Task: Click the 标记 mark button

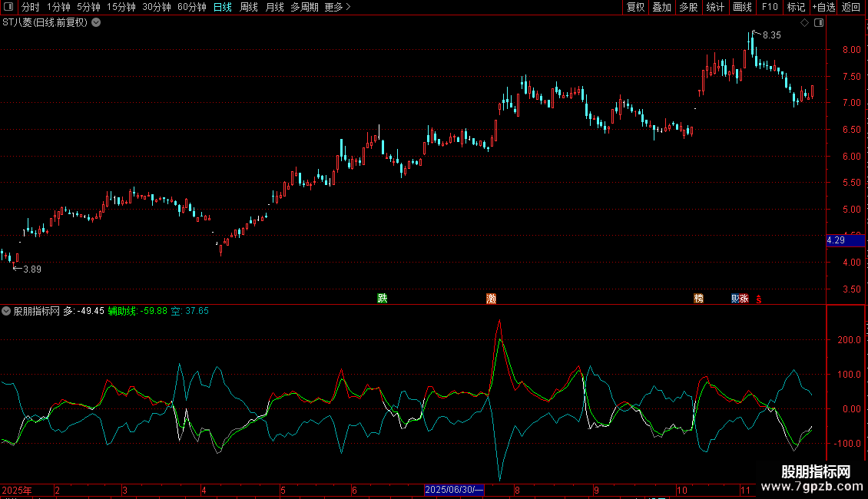Action: coord(796,7)
